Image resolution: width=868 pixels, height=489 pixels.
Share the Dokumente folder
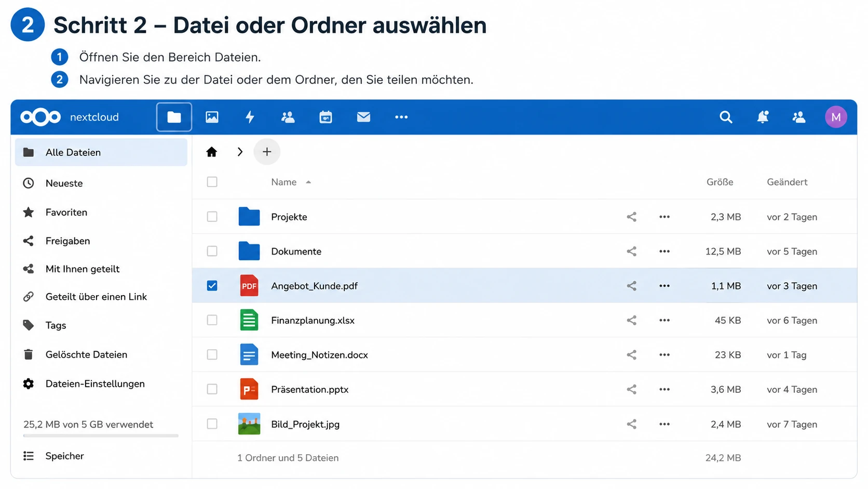pyautogui.click(x=631, y=251)
